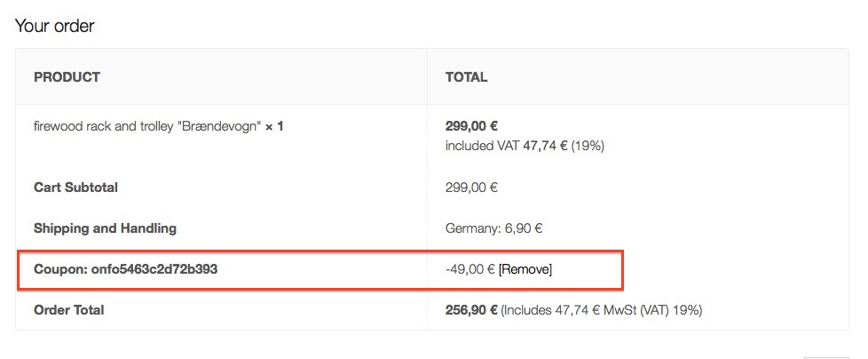This screenshot has height=359, width=868.
Task: Select the firewood rack and trolley product name
Action: pyautogui.click(x=147, y=127)
